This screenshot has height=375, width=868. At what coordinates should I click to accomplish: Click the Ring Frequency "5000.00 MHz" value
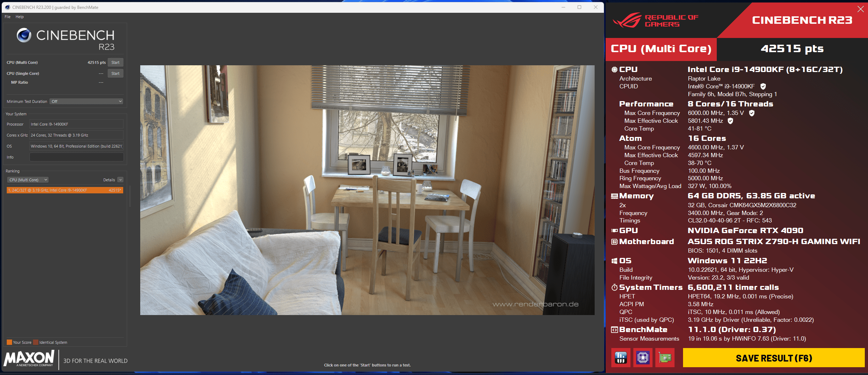(705, 178)
